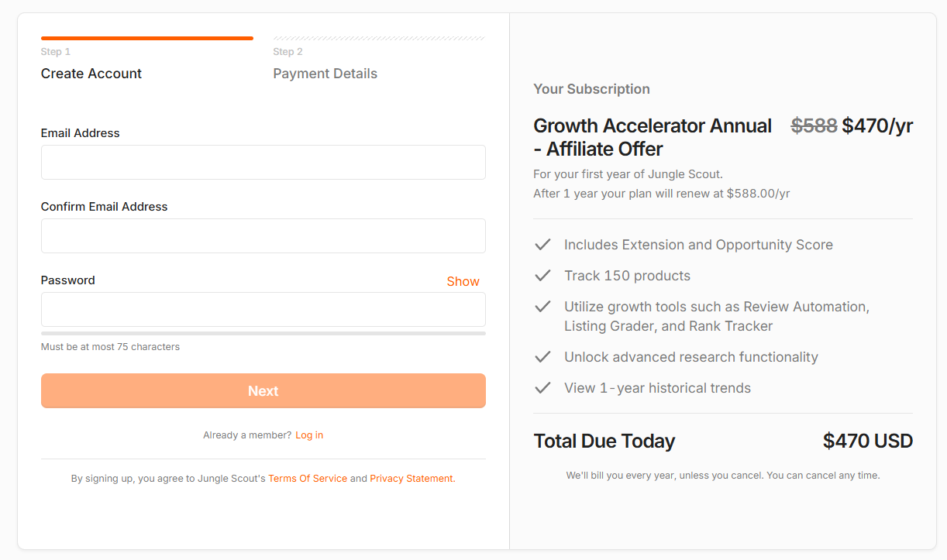Show the password text
This screenshot has width=947, height=560.
click(463, 282)
